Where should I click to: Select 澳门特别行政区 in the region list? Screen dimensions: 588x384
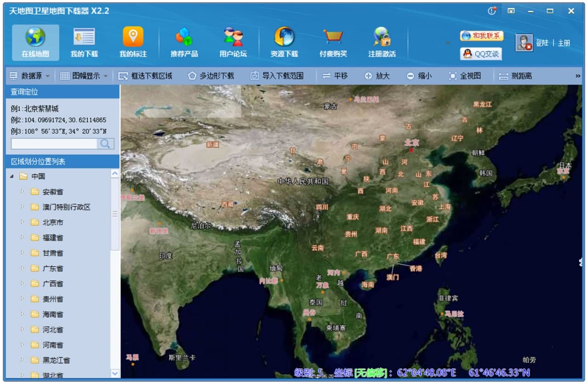66,207
